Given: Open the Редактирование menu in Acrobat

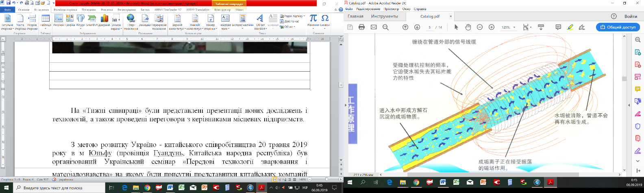Looking at the screenshot, I should click(368, 9).
